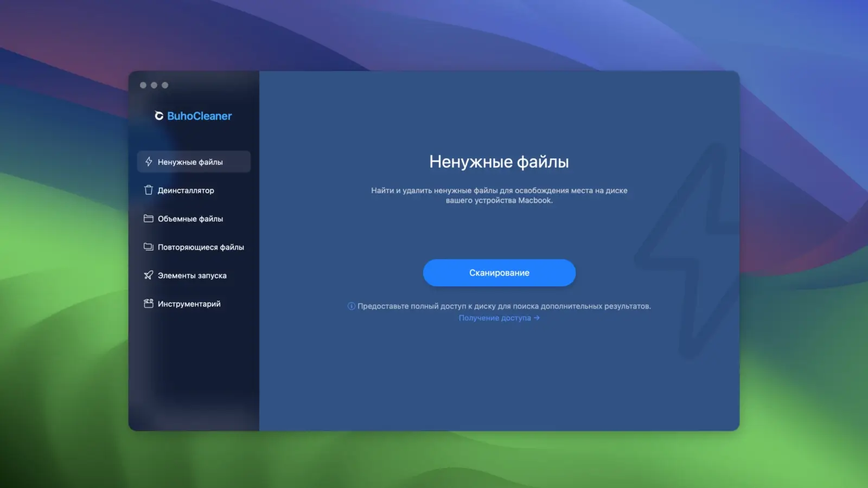
Task: Click the info icon before the disk access notice
Action: point(352,306)
